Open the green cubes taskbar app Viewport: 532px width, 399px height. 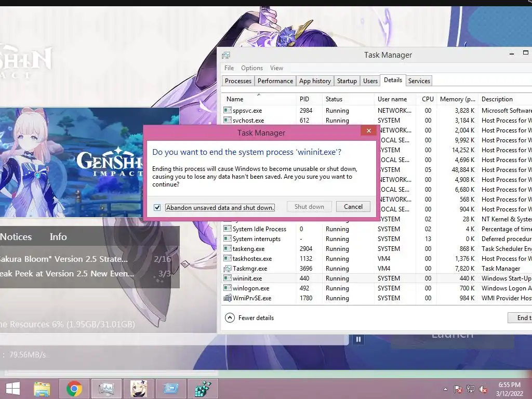tap(203, 389)
